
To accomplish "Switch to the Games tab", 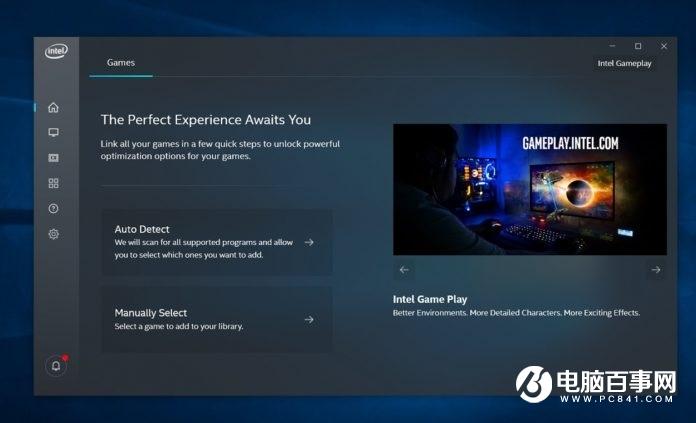I will [121, 63].
